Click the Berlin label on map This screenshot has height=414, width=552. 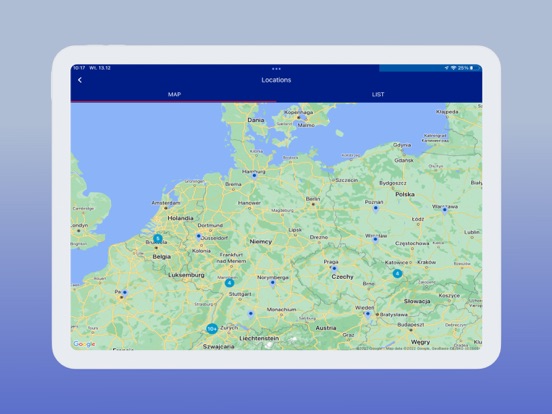(313, 199)
